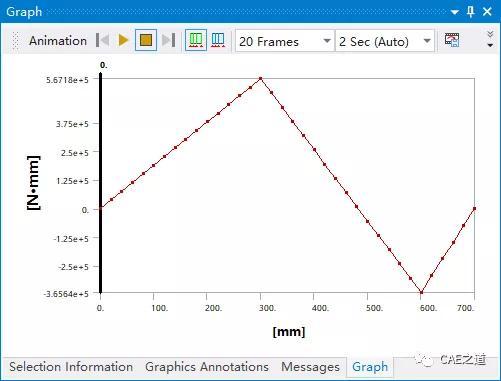Open the 2 Sec (Auto) dropdown

[x=385, y=41]
